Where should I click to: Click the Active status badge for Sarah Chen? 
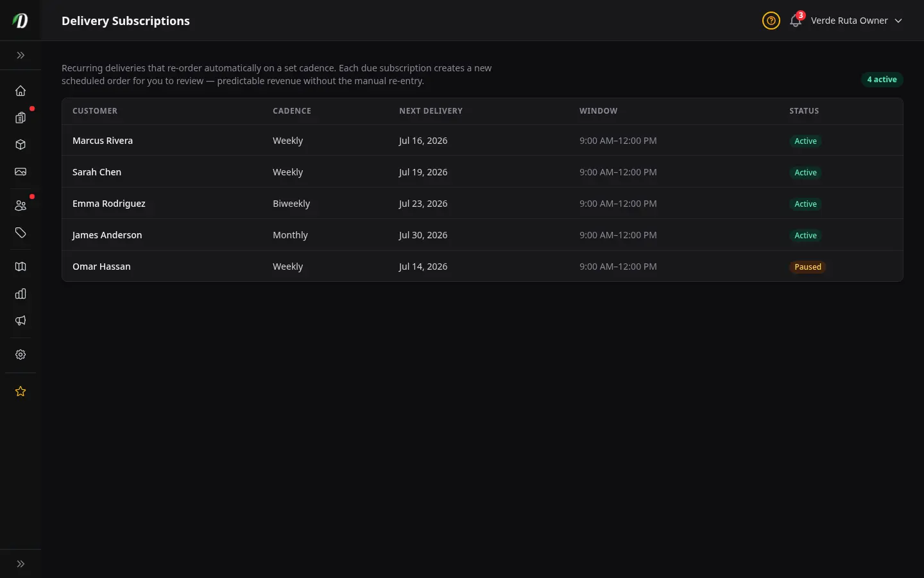[x=805, y=173]
